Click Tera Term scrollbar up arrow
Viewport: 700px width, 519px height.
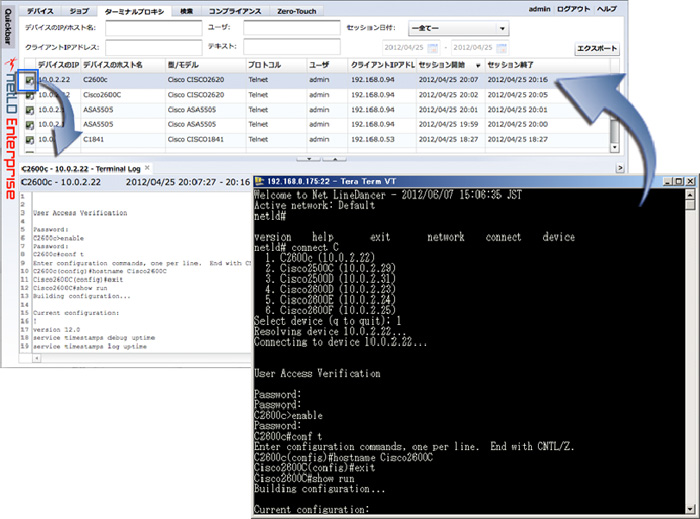point(690,195)
